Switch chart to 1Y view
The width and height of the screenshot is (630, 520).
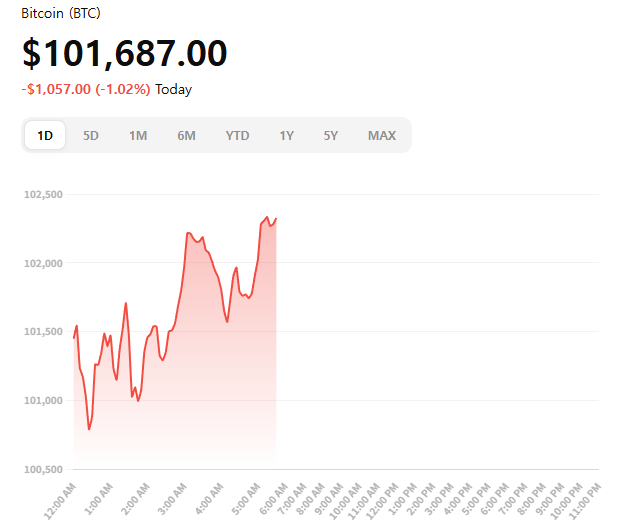(287, 136)
